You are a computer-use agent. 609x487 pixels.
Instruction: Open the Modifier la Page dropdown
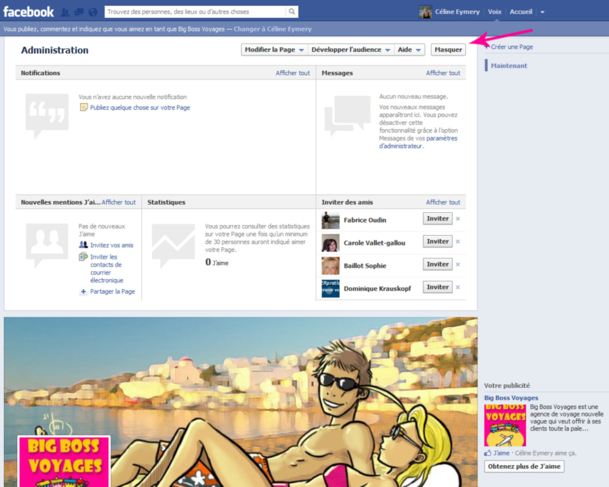coord(271,49)
